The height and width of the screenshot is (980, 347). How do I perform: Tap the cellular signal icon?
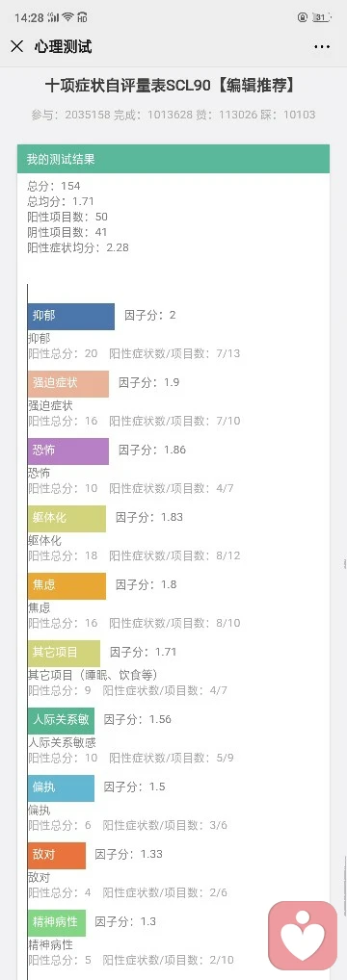(x=54, y=17)
